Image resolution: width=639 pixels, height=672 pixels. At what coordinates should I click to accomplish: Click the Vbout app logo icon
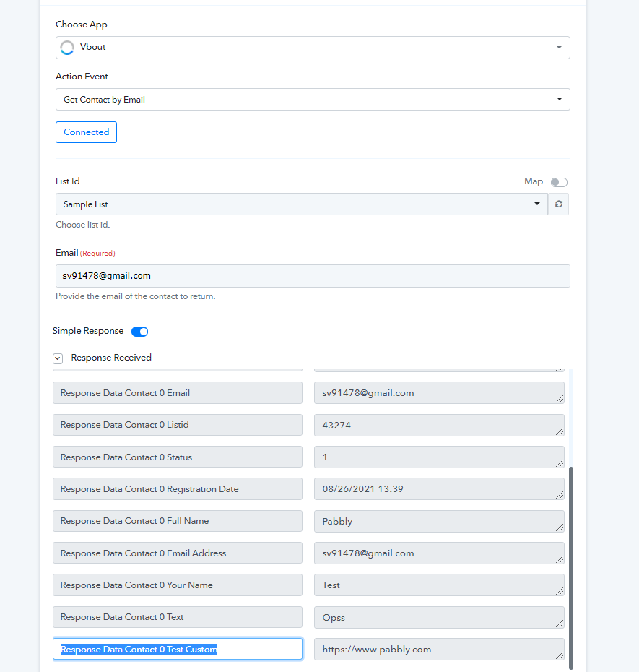67,48
